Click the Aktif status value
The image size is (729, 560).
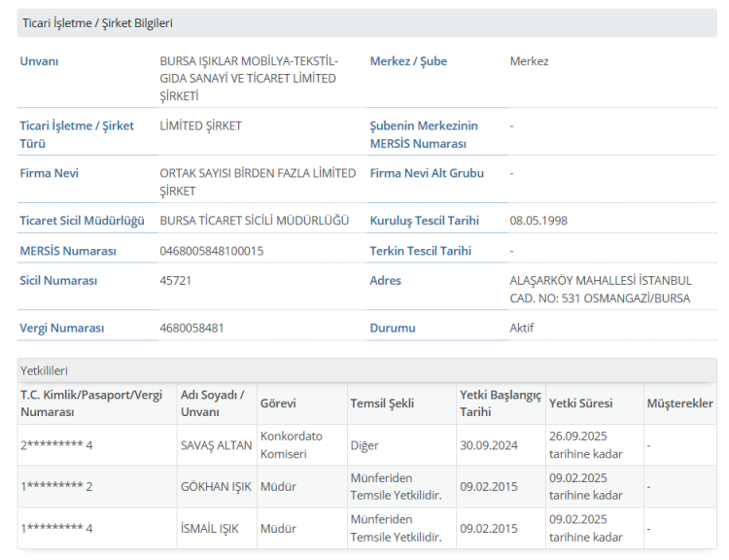522,328
